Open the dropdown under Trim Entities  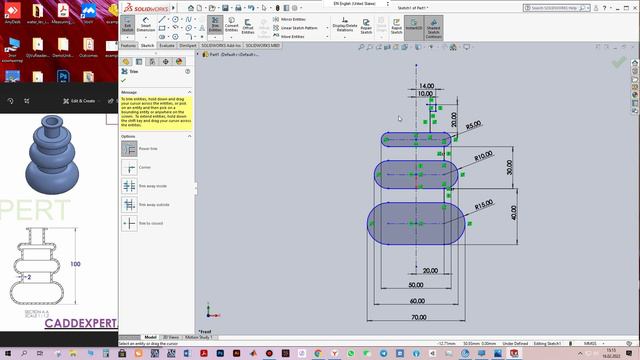(x=215, y=37)
